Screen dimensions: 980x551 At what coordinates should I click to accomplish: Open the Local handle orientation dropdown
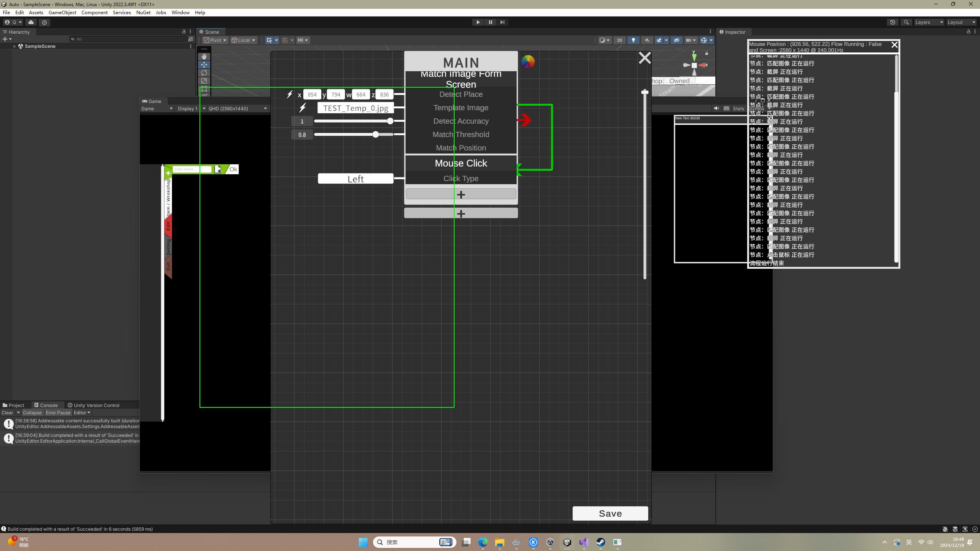[x=244, y=40]
